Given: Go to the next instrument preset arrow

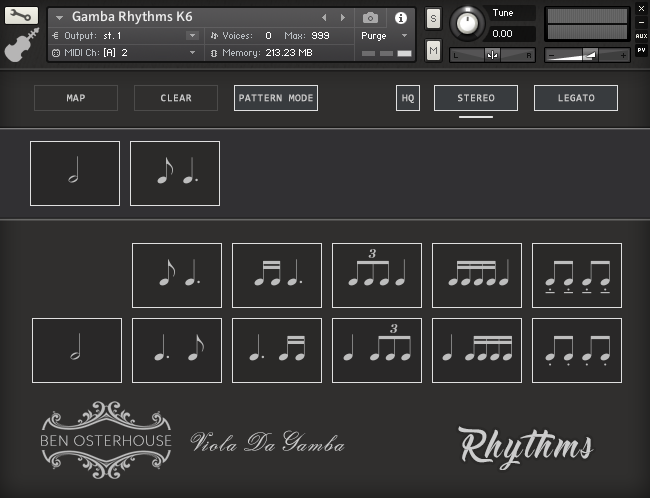Looking at the screenshot, I should point(343,18).
